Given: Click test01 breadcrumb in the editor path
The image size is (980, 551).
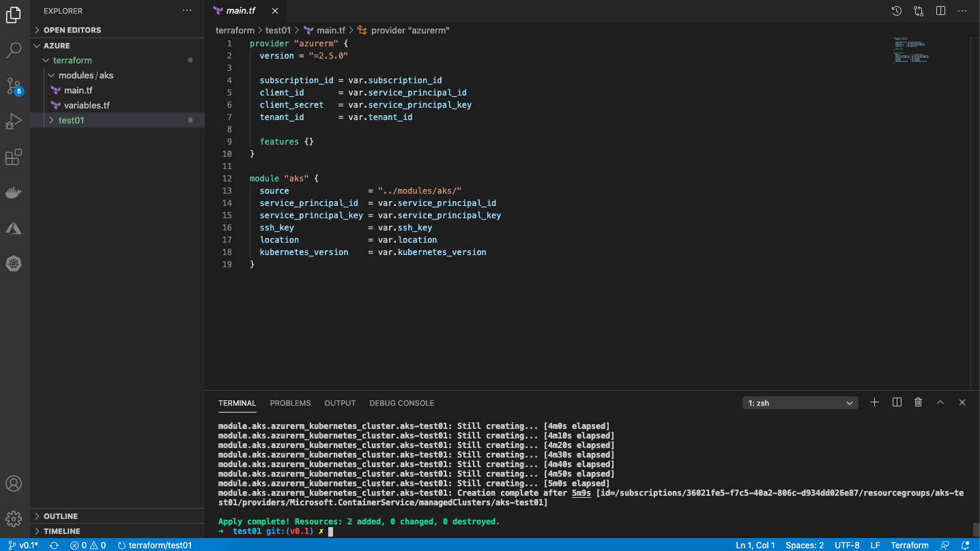Looking at the screenshot, I should [278, 30].
